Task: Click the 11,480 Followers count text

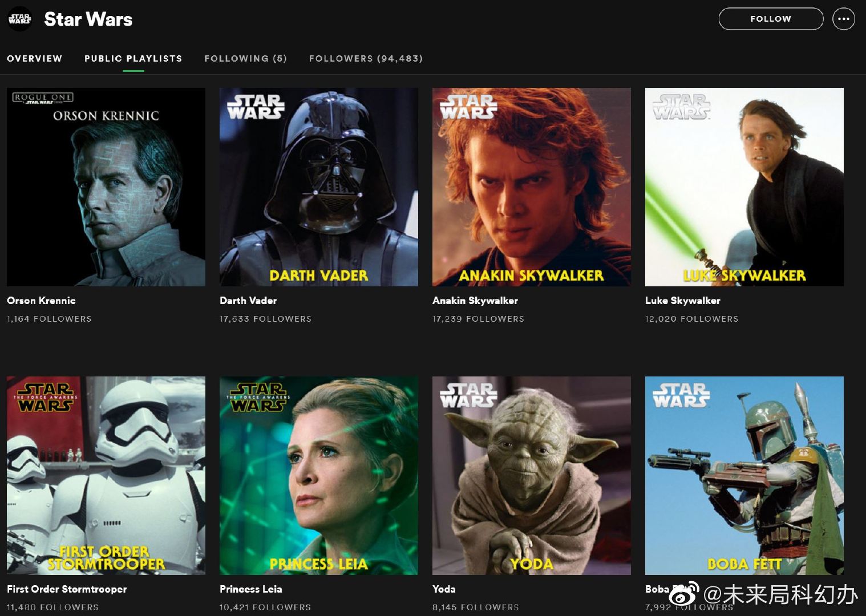Action: pyautogui.click(x=52, y=607)
